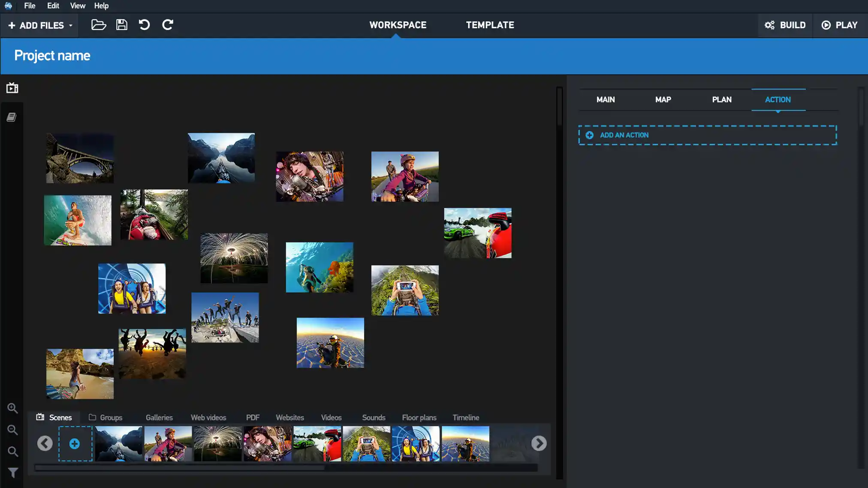
Task: Click the Play button
Action: tap(839, 25)
